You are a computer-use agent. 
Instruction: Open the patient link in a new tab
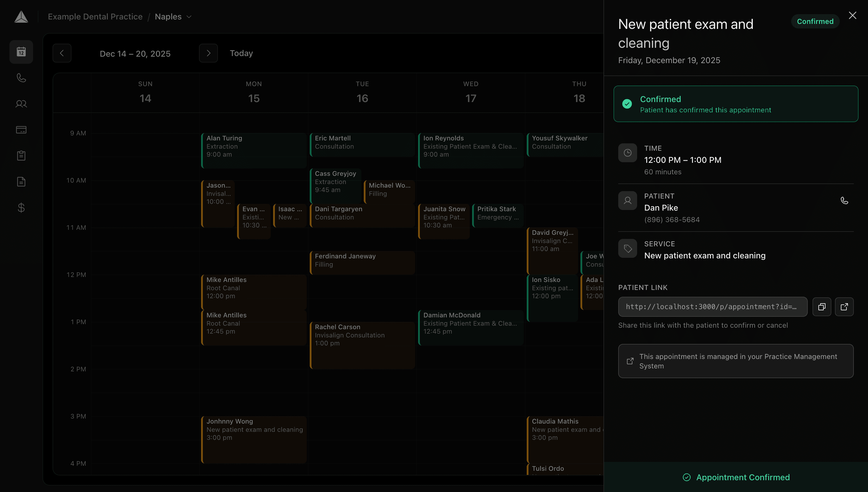coord(844,306)
